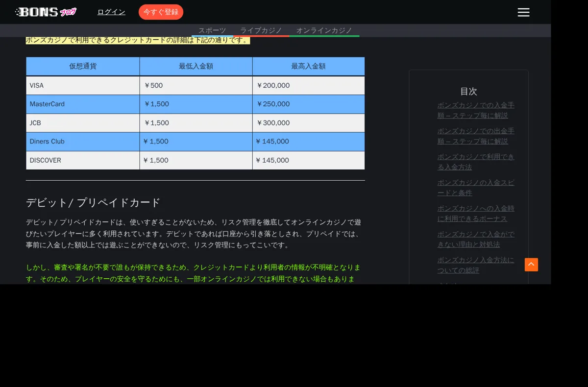Image resolution: width=588 pixels, height=387 pixels.
Task: Click the ￥300,000 maximum deposit cell
Action: [309, 123]
